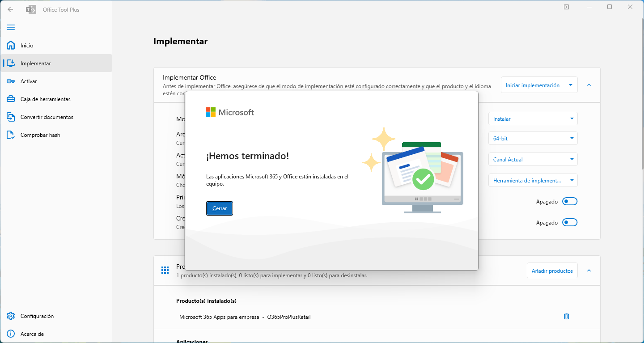The image size is (644, 343).
Task: Open Configuración settings
Action: click(56, 316)
